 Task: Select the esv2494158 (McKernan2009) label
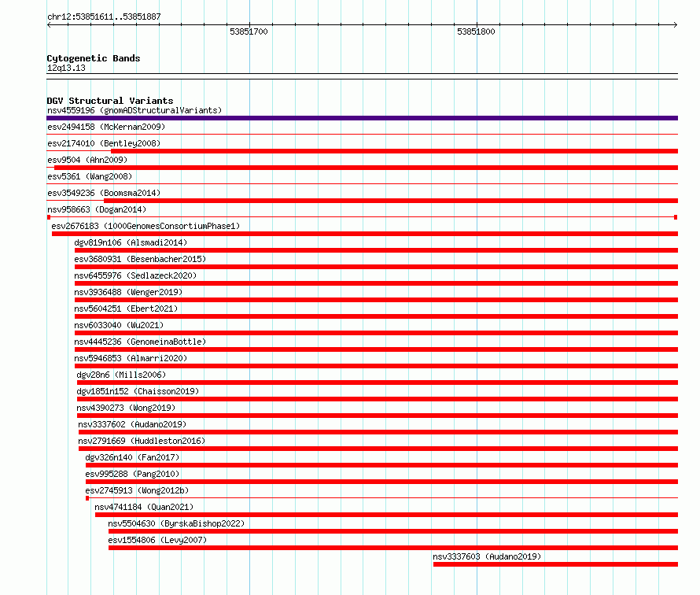[106, 127]
